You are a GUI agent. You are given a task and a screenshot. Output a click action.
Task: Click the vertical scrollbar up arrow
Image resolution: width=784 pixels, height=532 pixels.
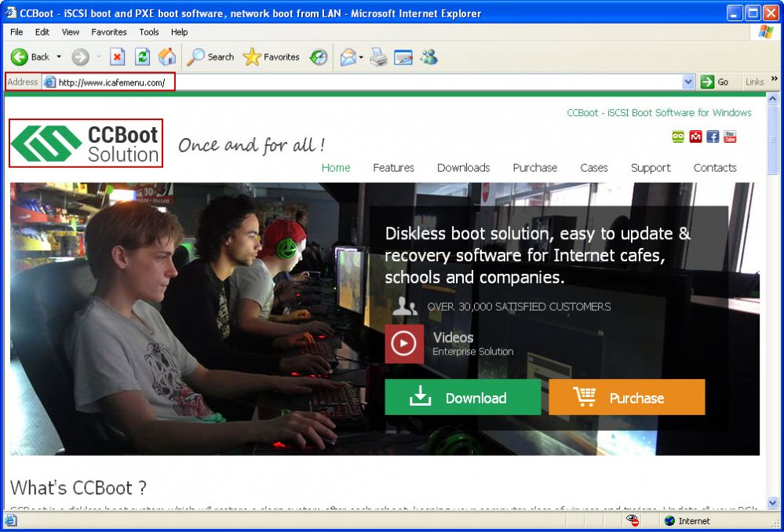772,98
